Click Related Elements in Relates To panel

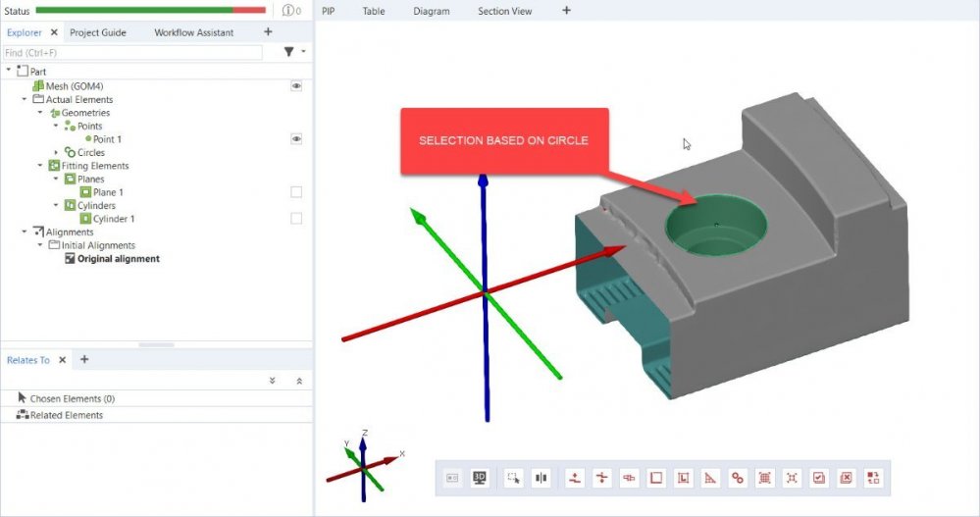(x=68, y=415)
